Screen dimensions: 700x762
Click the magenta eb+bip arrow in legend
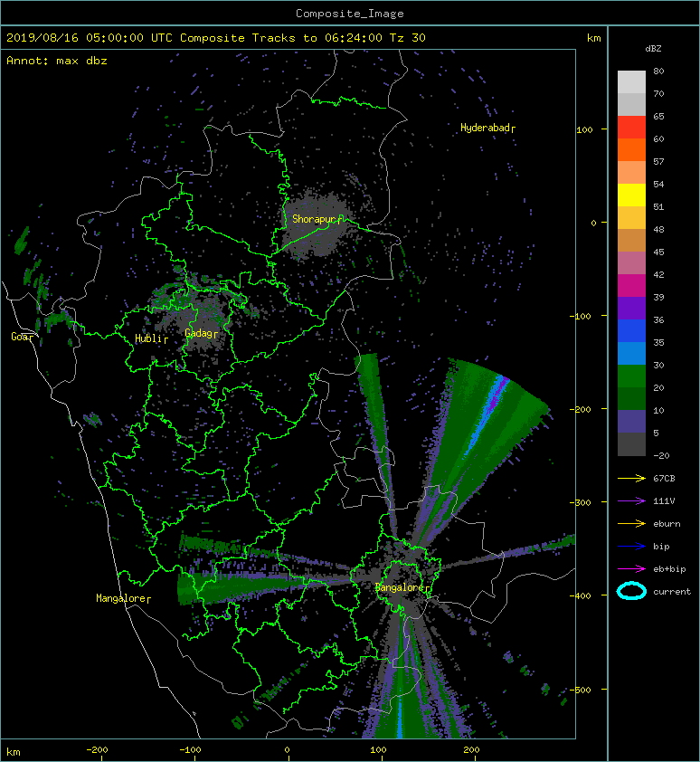point(631,568)
